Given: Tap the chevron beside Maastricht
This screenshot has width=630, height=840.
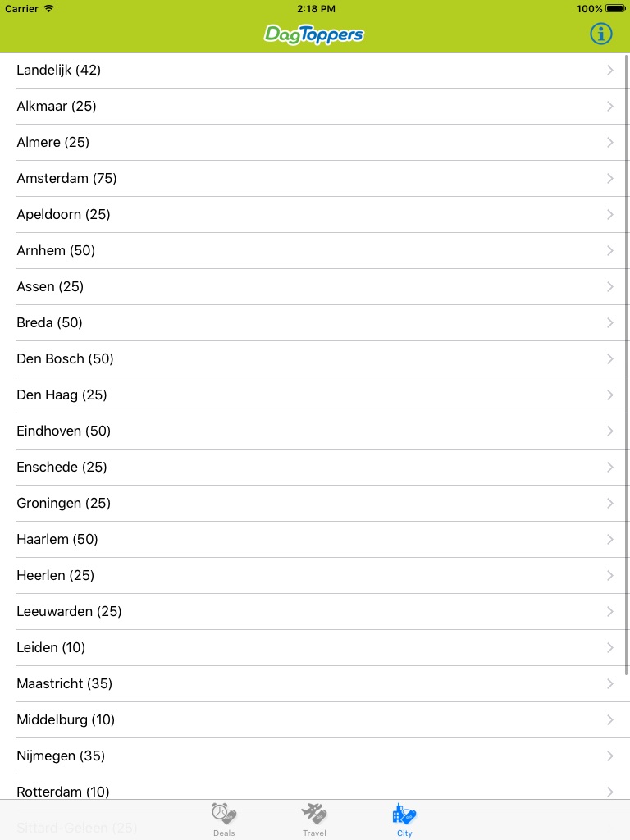Looking at the screenshot, I should 609,684.
